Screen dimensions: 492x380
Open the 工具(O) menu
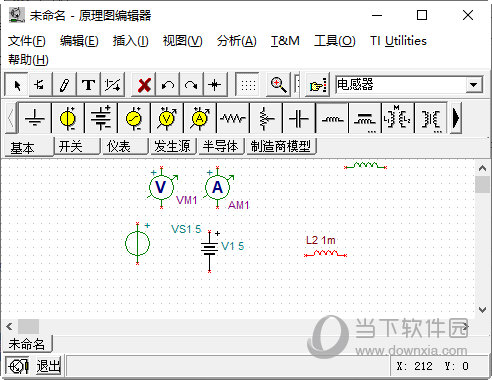[x=335, y=41]
